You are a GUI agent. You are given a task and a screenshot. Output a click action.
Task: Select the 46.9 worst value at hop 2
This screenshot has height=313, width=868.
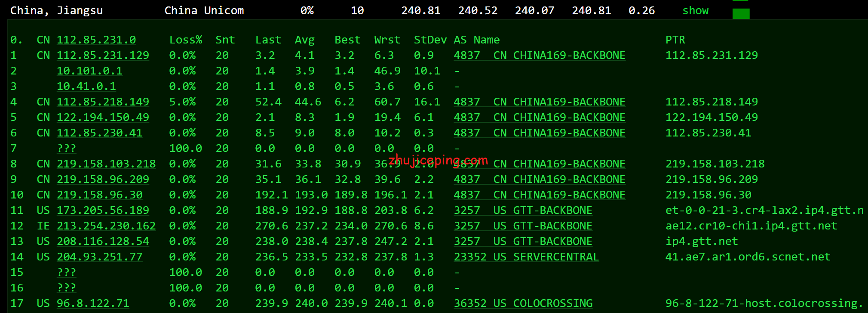[x=387, y=71]
